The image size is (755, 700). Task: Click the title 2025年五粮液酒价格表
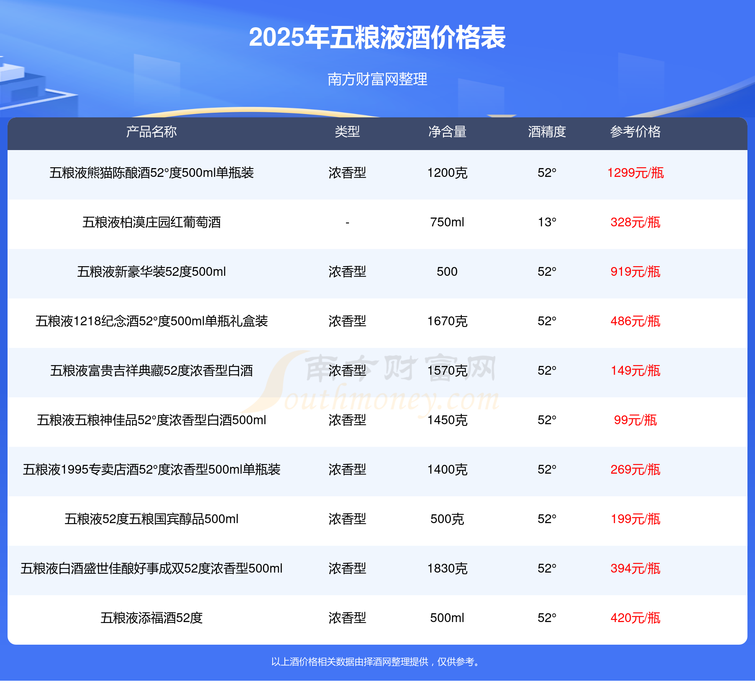[377, 37]
